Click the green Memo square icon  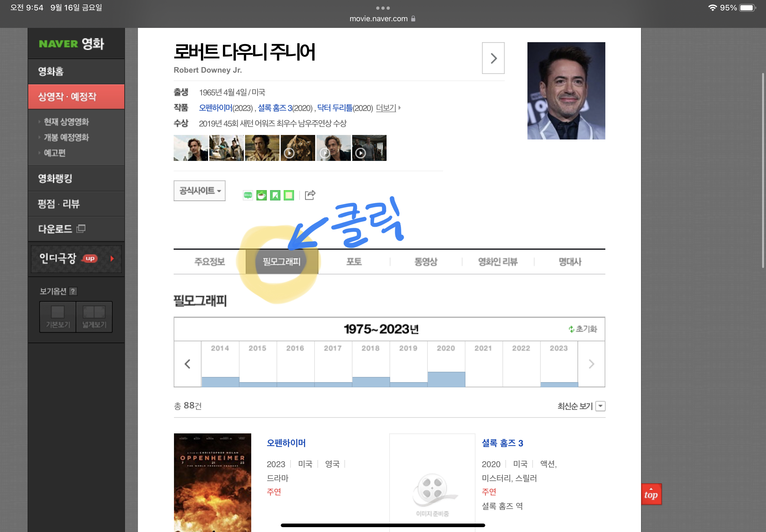289,195
